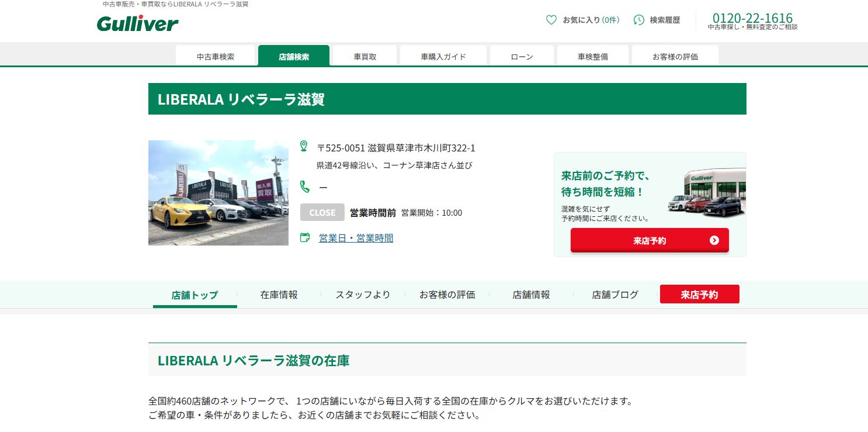Switch to the 在庫情報 tab
Screen dimensions: 868x432
click(279, 295)
